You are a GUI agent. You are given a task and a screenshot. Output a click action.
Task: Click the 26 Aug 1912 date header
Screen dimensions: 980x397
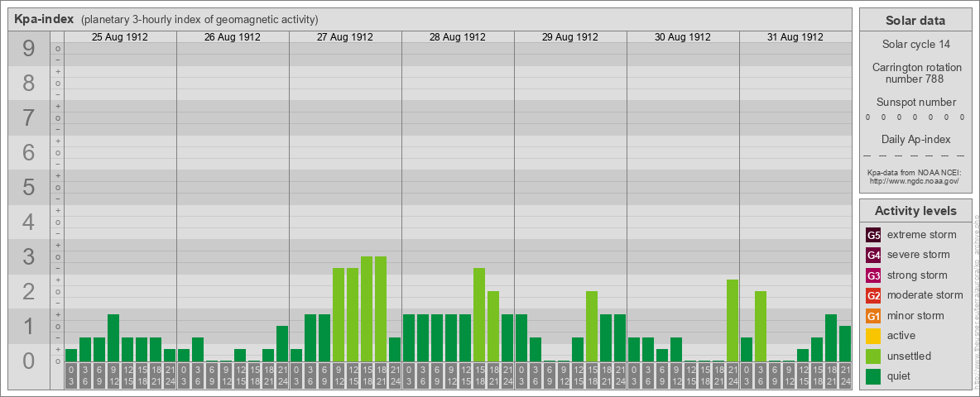[x=233, y=37]
